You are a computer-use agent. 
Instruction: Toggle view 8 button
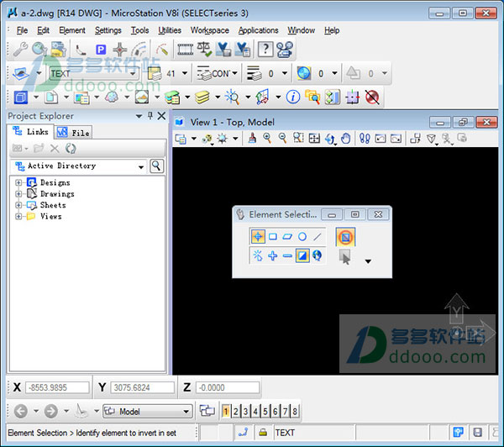[295, 412]
